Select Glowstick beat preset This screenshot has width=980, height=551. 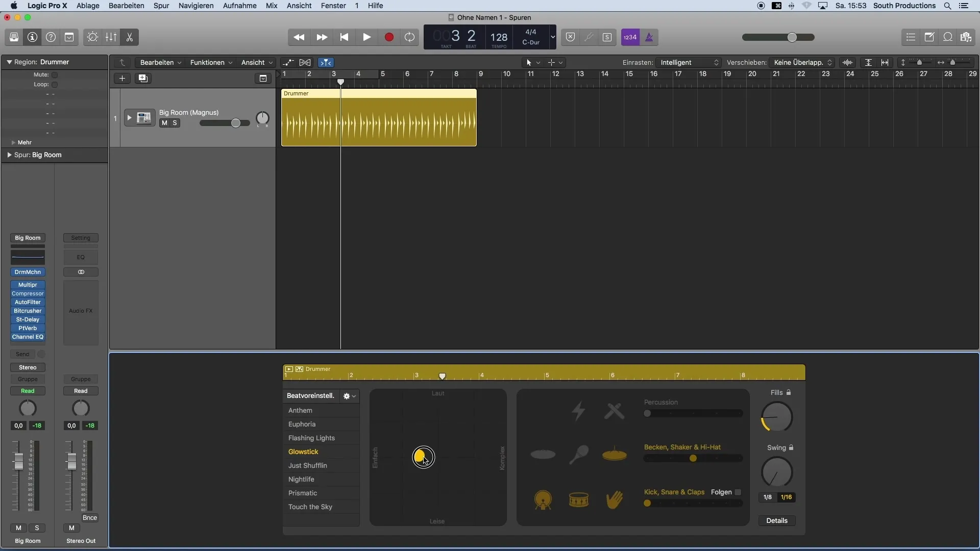(x=304, y=452)
